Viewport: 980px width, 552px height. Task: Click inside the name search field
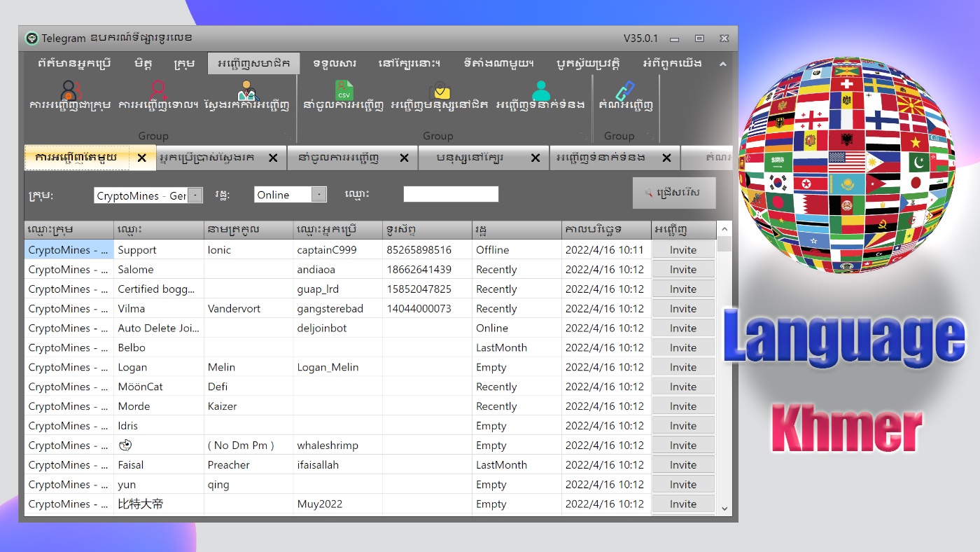point(451,194)
